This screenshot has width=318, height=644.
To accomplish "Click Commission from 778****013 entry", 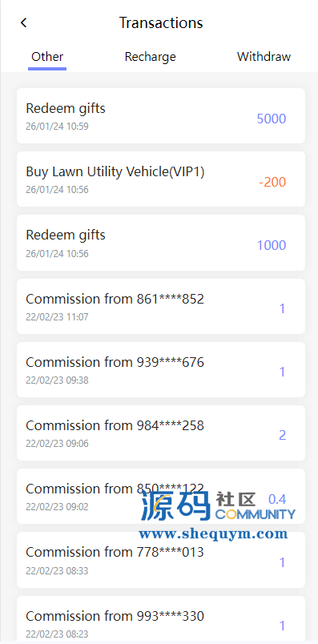I will pos(161,560).
